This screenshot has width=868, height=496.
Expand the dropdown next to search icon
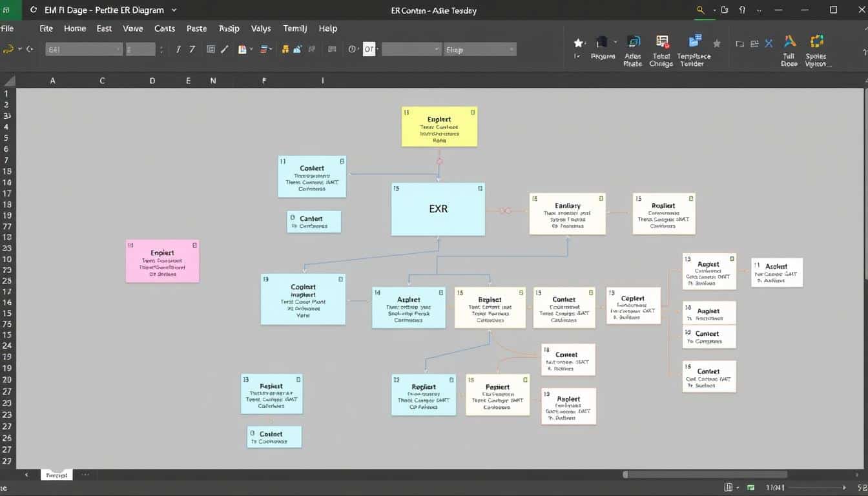714,10
